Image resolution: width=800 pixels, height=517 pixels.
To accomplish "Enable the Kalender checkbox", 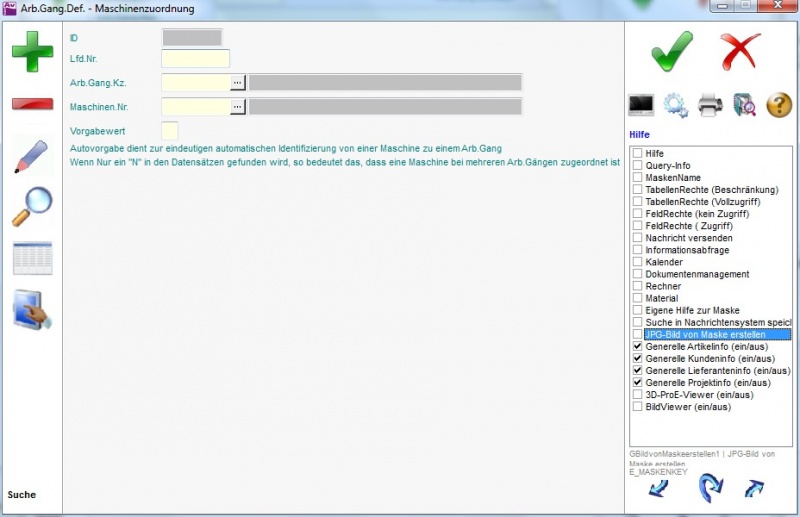I will pyautogui.click(x=637, y=262).
